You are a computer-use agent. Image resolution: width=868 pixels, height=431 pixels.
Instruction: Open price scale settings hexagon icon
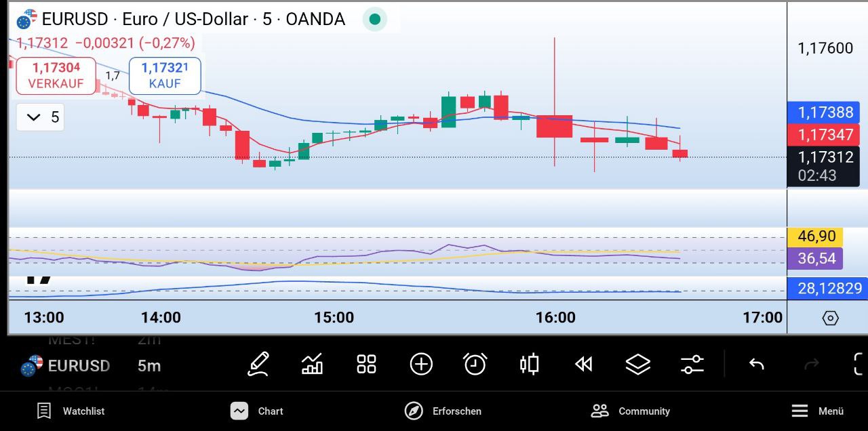[830, 318]
